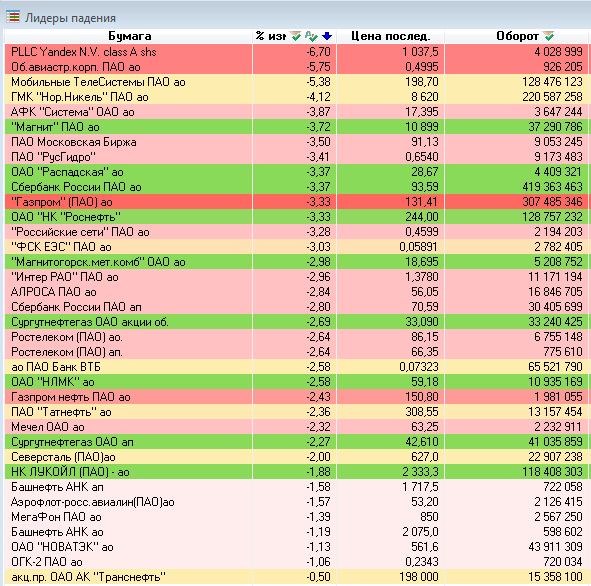
Task: Click the ГМК "Нор.Никель" last price cell 8 620
Action: (390, 97)
